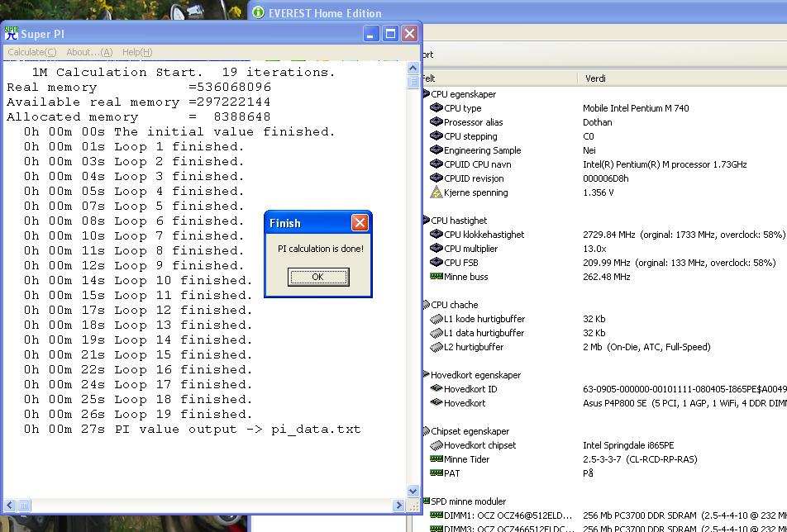The image size is (787, 532).
Task: Click the value Mobile Intel Pentium M 740
Action: pos(636,107)
